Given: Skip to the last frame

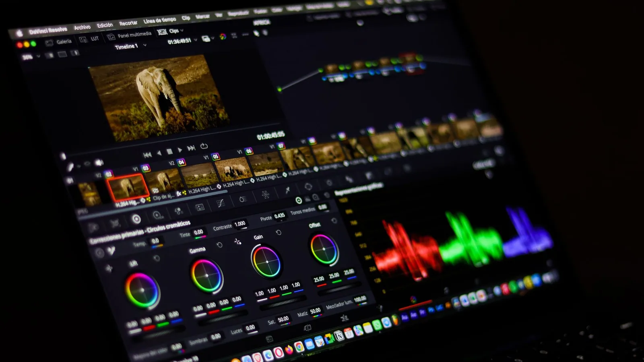Looking at the screenshot, I should (x=191, y=148).
